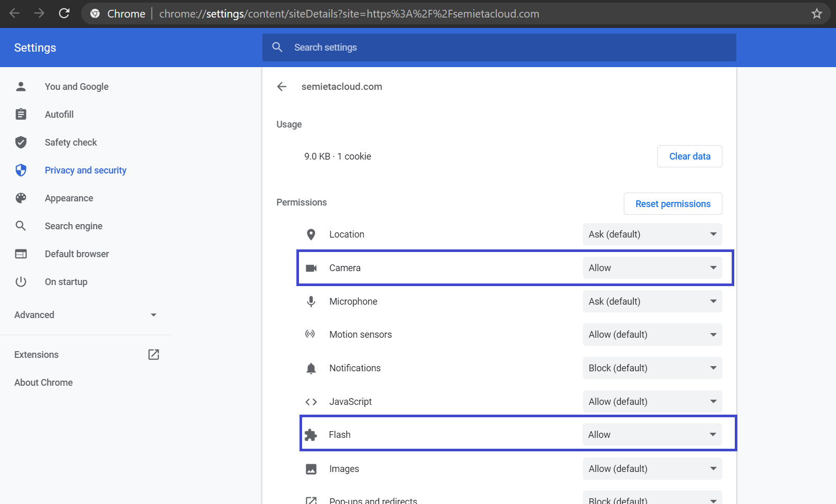Open the Location permission dropdown

coord(652,234)
